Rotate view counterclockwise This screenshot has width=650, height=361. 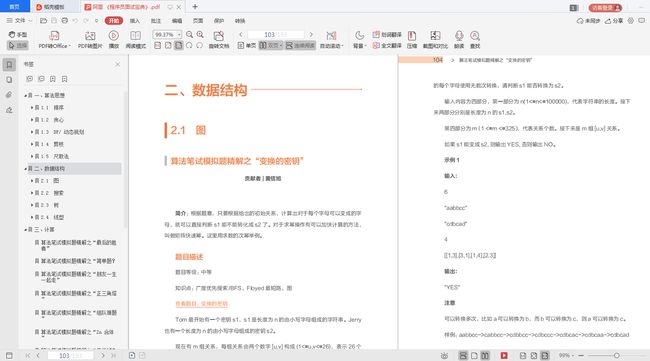click(199, 45)
